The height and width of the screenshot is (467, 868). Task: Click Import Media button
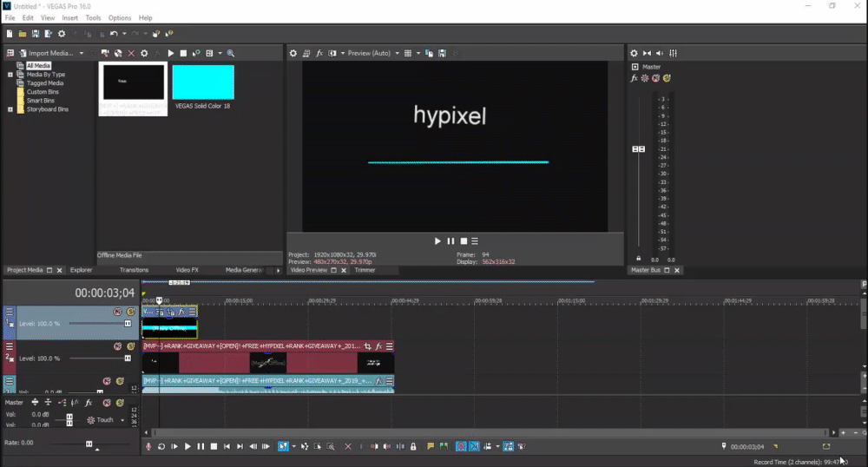pos(46,53)
